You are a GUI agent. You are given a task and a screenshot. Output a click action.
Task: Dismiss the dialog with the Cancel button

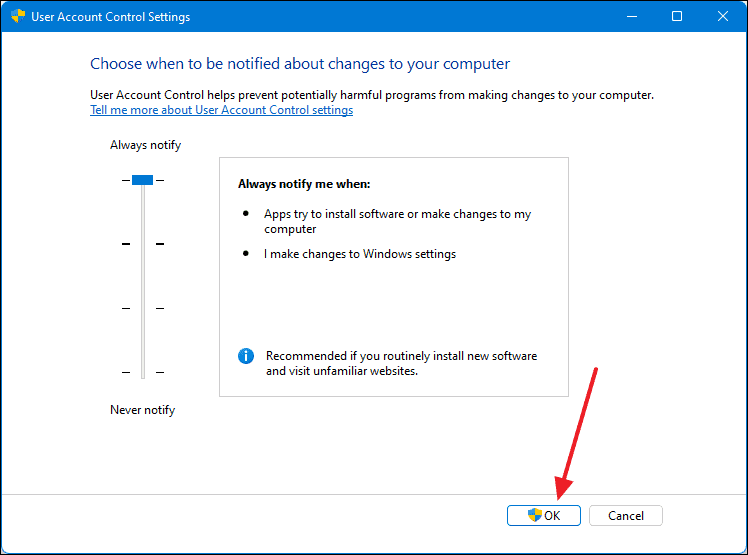click(x=625, y=515)
